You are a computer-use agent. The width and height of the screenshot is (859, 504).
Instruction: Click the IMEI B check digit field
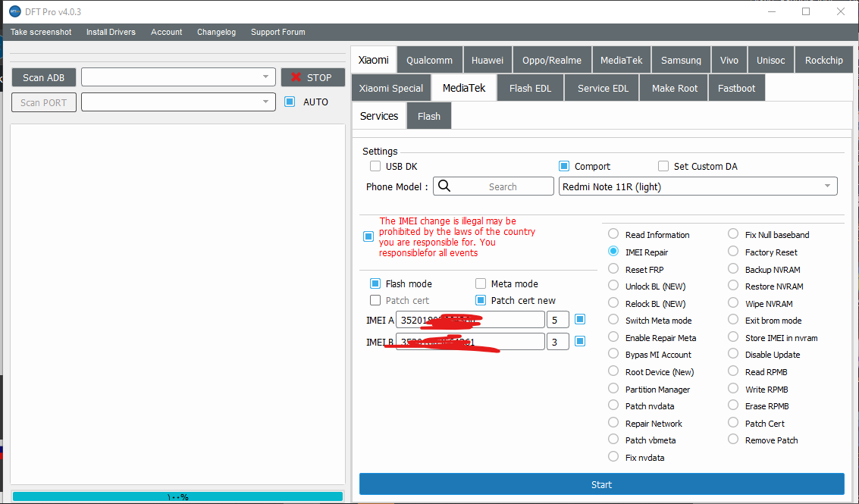click(558, 342)
